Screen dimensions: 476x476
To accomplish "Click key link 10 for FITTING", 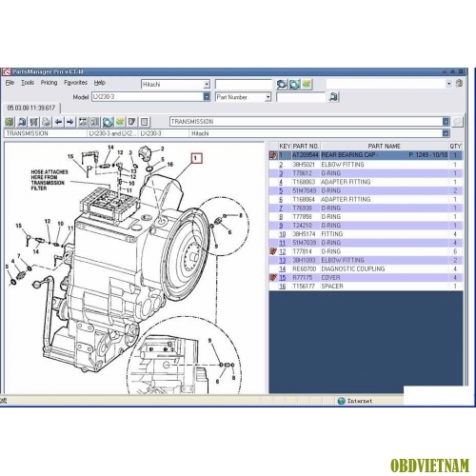I will pos(283,234).
